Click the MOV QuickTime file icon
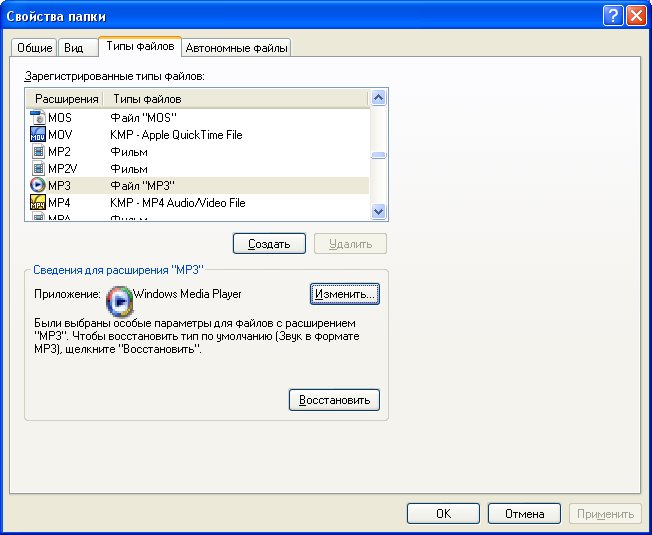Screen dimensions: 652x535 tap(39, 135)
